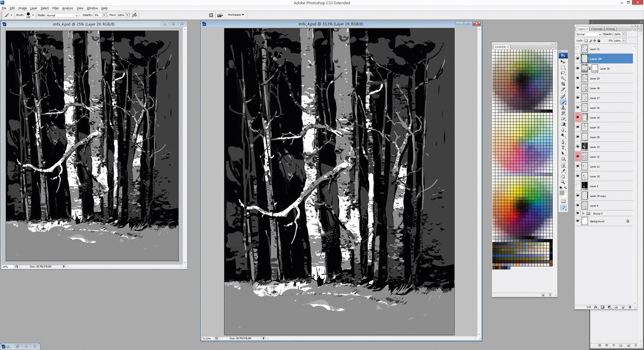The width and height of the screenshot is (644, 350).
Task: Create a new layer in the Layers panel
Action: pyautogui.click(x=623, y=307)
